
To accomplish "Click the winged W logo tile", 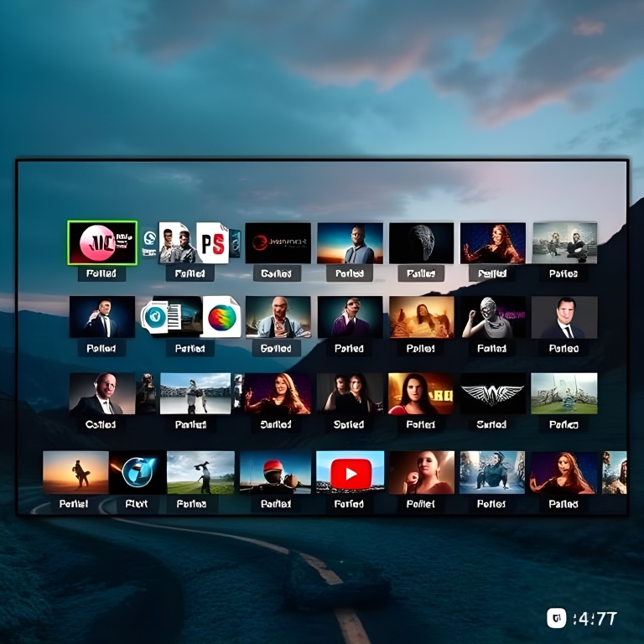I will (493, 393).
